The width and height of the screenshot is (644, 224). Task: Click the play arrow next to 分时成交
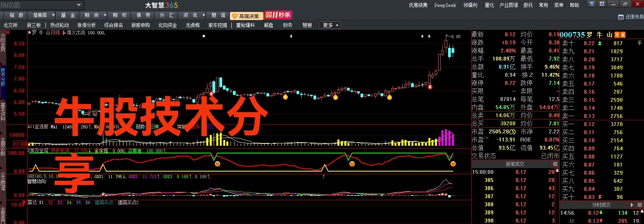[x=632, y=205]
